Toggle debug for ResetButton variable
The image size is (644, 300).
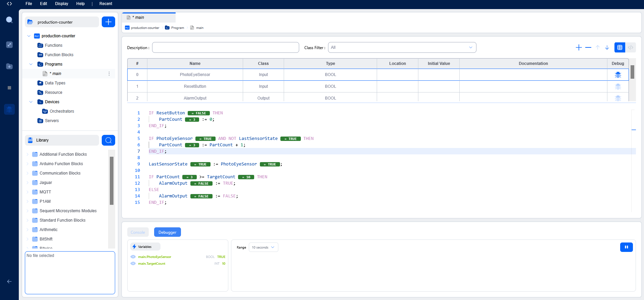click(618, 86)
